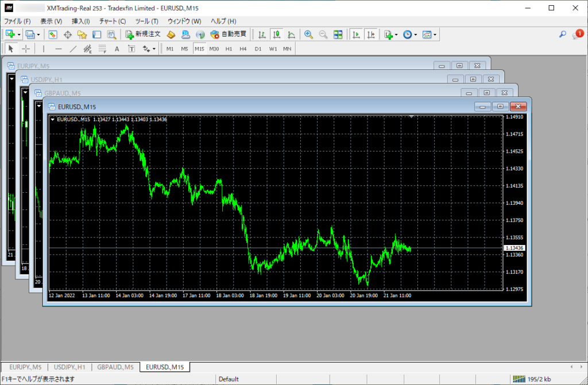The width and height of the screenshot is (588, 385).
Task: Toggle the 自動売買 auto trading button
Action: [229, 34]
